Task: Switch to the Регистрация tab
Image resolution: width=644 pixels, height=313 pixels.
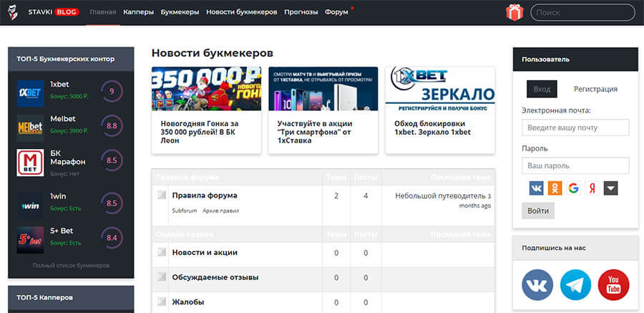Action: [595, 89]
